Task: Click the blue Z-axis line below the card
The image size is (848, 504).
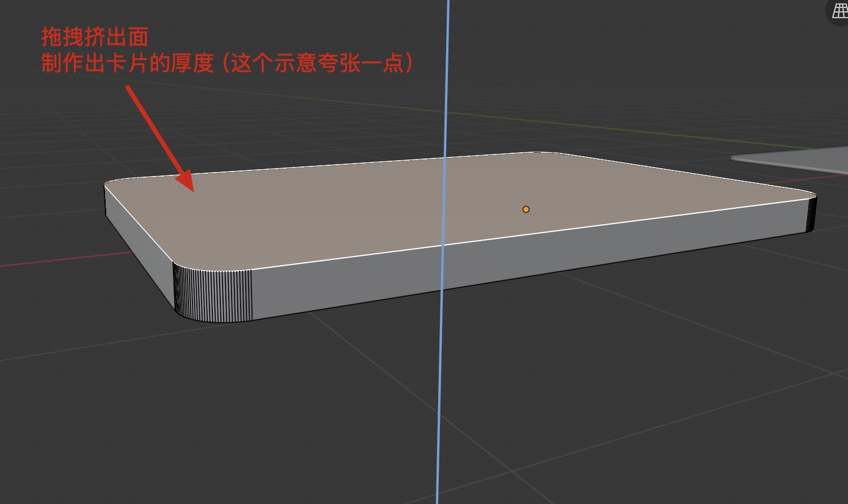Action: (x=439, y=397)
